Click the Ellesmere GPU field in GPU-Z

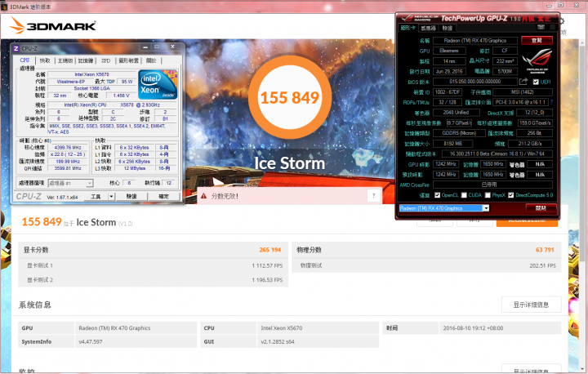[x=449, y=51]
